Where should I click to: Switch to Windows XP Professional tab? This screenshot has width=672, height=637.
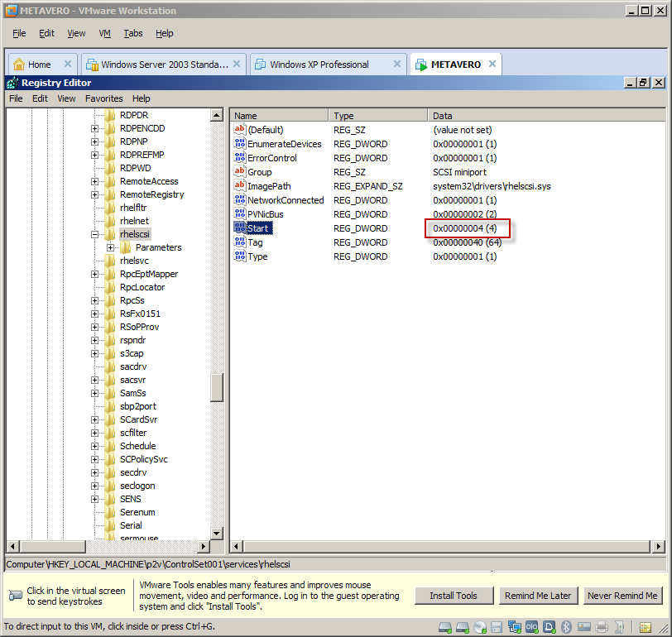click(329, 65)
